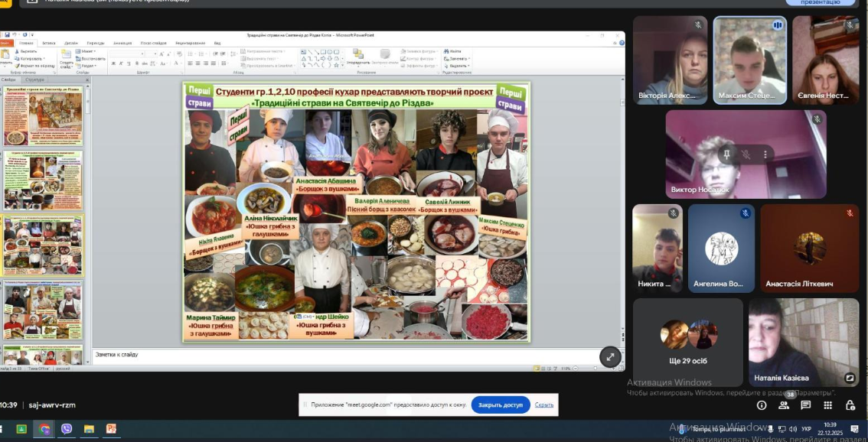Open PowerPoint from the Windows taskbar

pyautogui.click(x=111, y=429)
